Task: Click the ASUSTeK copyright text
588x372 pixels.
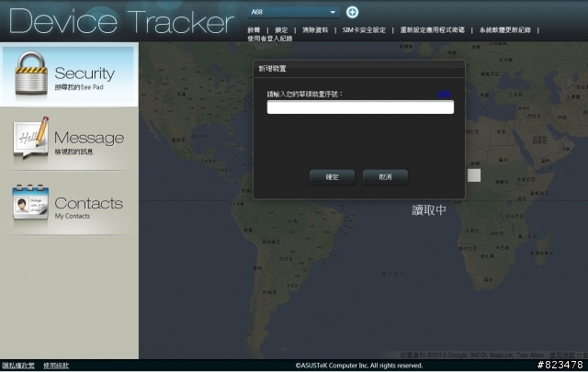Action: 359,366
